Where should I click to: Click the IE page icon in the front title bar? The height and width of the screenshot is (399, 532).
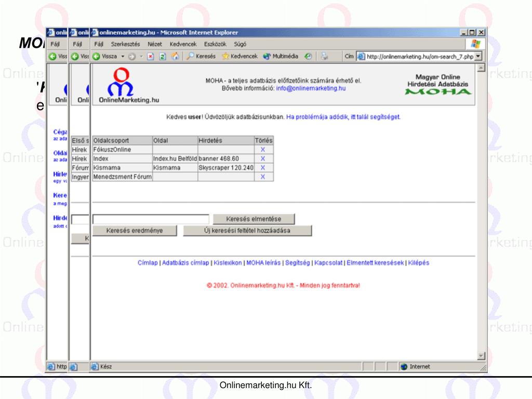(95, 33)
